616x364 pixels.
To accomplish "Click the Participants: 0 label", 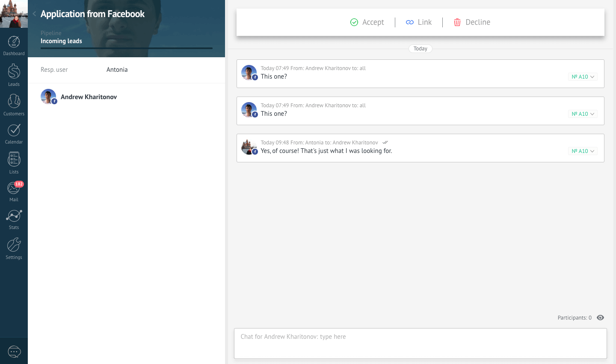I will pyautogui.click(x=575, y=318).
